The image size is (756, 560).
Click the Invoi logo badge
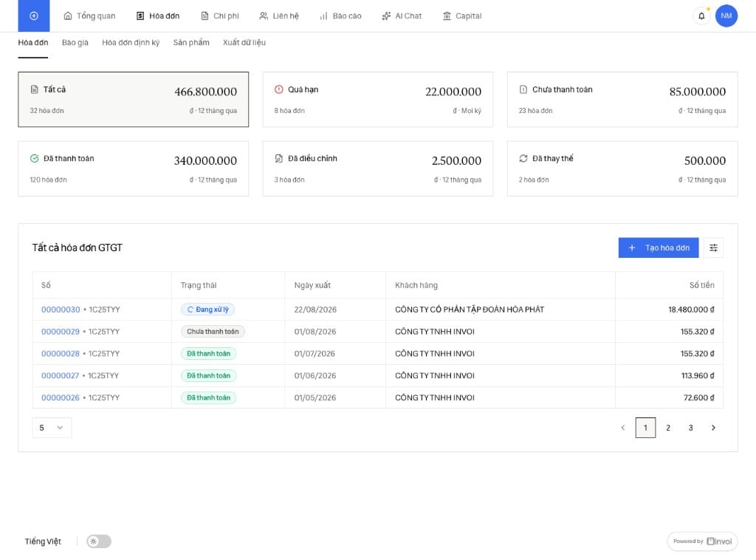702,542
